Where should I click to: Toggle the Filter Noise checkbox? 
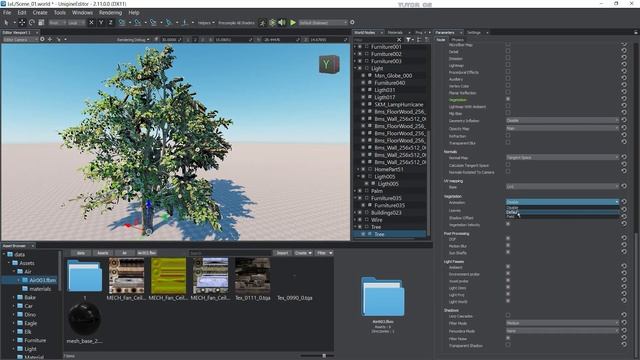coord(508,338)
